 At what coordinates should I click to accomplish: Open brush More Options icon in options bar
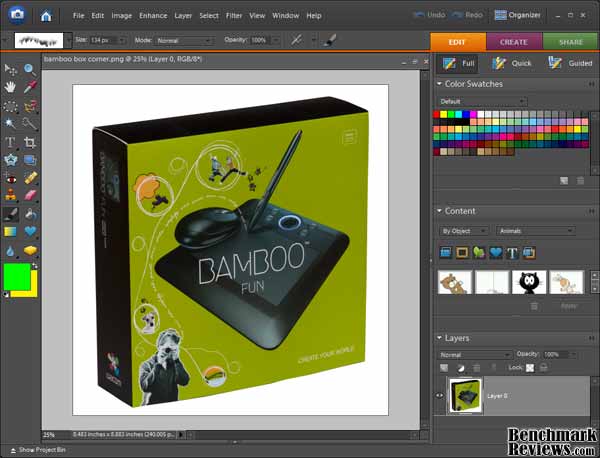point(330,40)
